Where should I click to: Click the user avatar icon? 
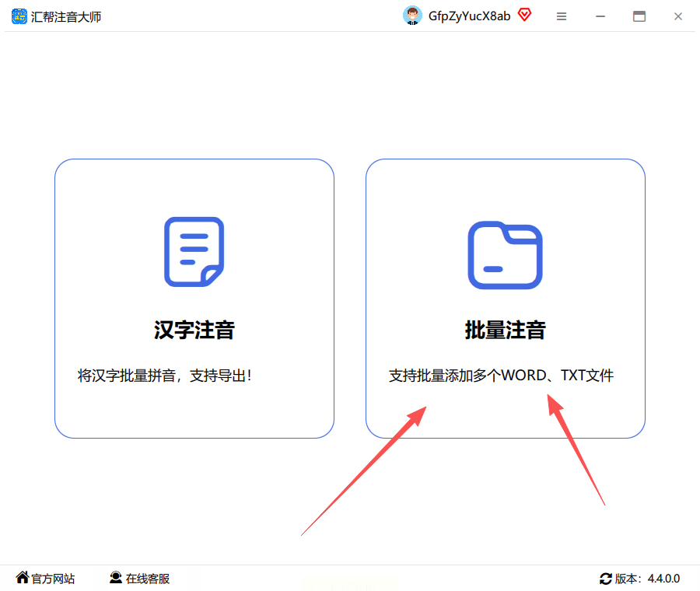412,16
